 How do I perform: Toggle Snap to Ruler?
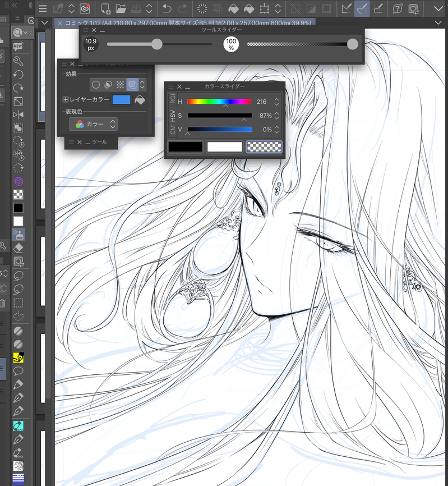(346, 8)
